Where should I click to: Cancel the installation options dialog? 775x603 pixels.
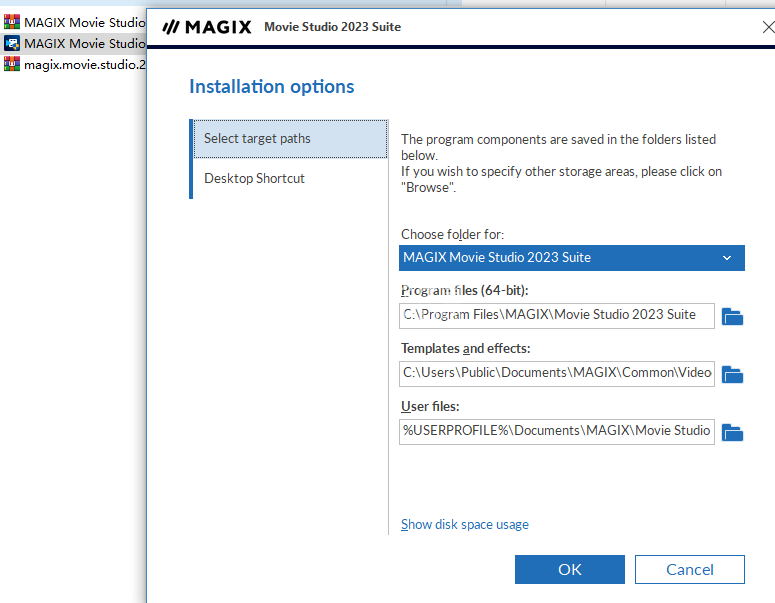click(689, 569)
